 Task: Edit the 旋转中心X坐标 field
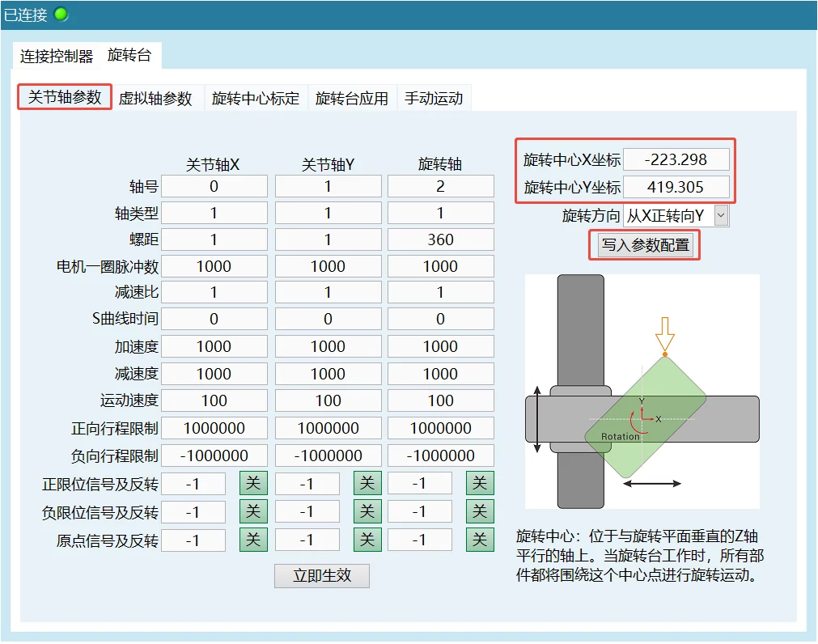click(676, 159)
